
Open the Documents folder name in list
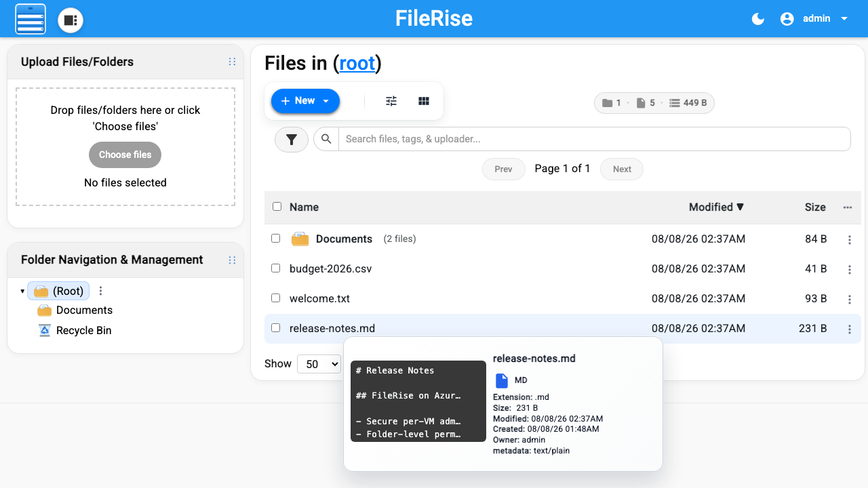[x=344, y=239]
